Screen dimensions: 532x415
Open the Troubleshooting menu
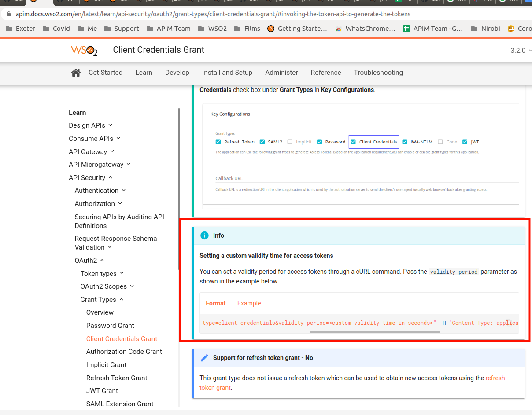coord(378,73)
